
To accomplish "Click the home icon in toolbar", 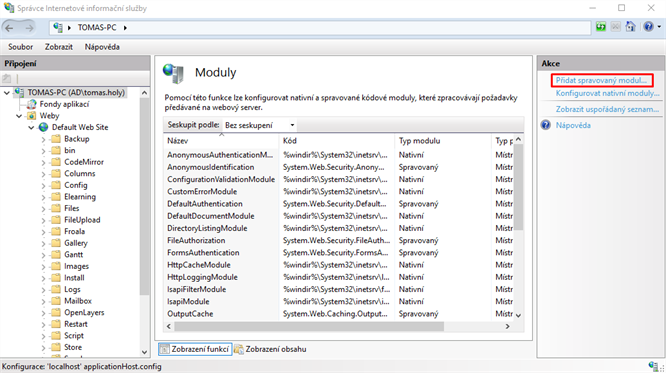I will 630,27.
